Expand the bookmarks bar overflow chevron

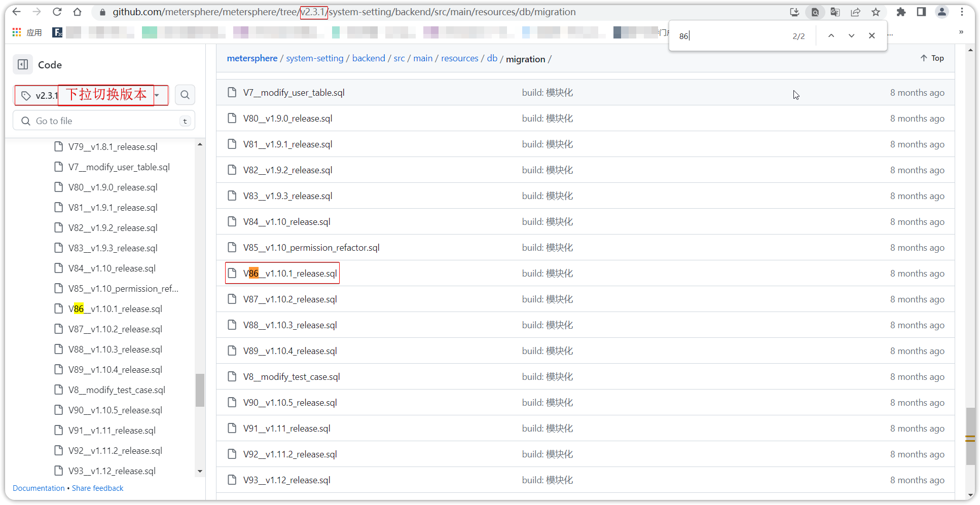pyautogui.click(x=961, y=32)
